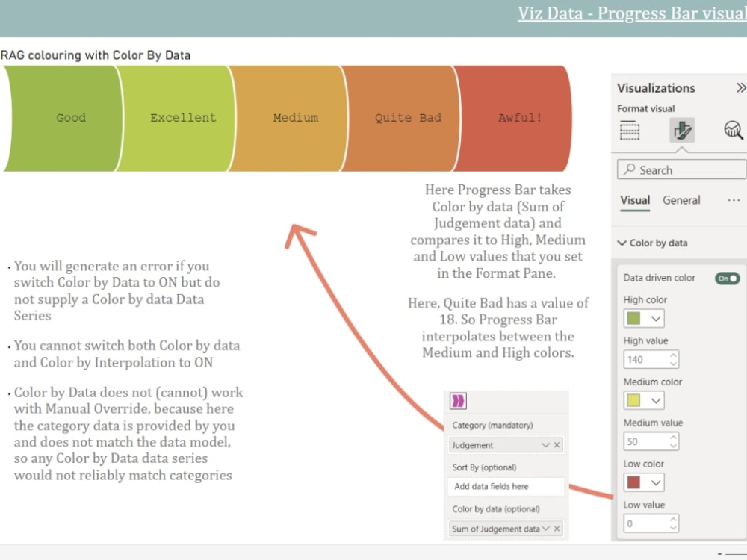Remove Judgement from the Category field well
The image size is (747, 560).
(x=556, y=444)
